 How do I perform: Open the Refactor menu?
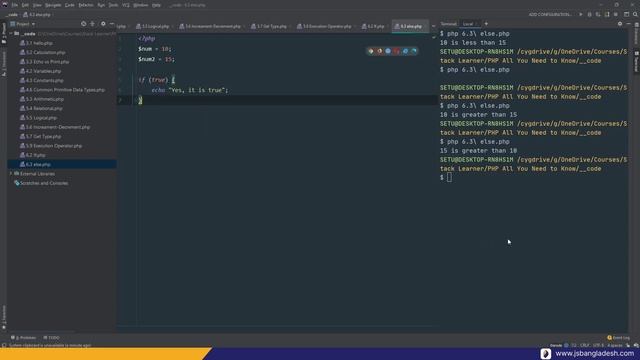point(86,5)
